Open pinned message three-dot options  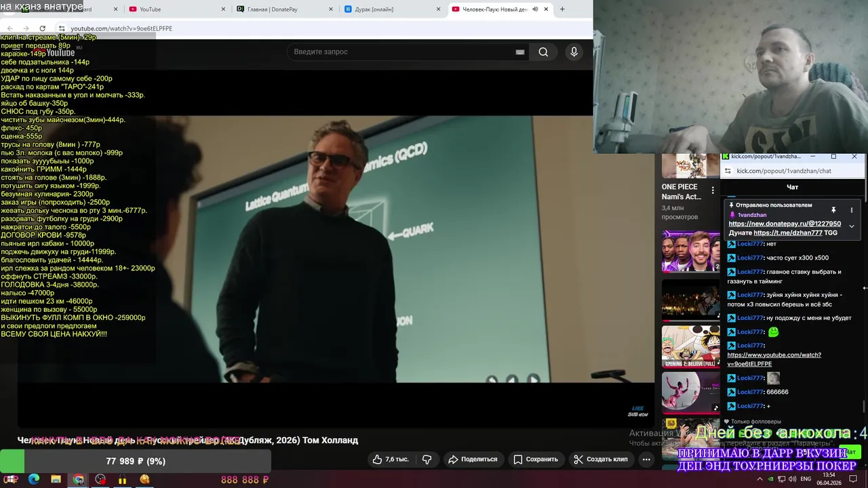tap(852, 210)
